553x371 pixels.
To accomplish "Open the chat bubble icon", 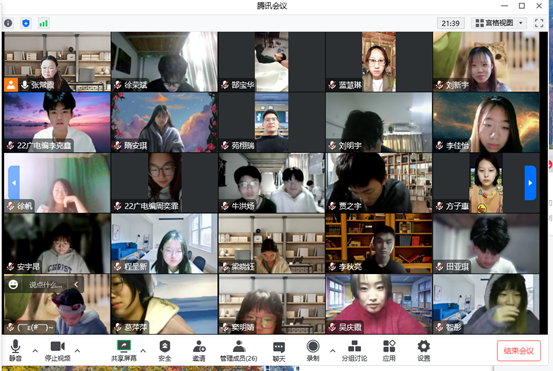I will [279, 351].
